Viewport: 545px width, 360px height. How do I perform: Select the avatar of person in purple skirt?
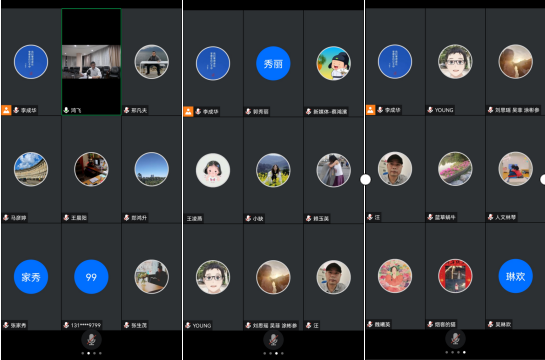point(334,170)
